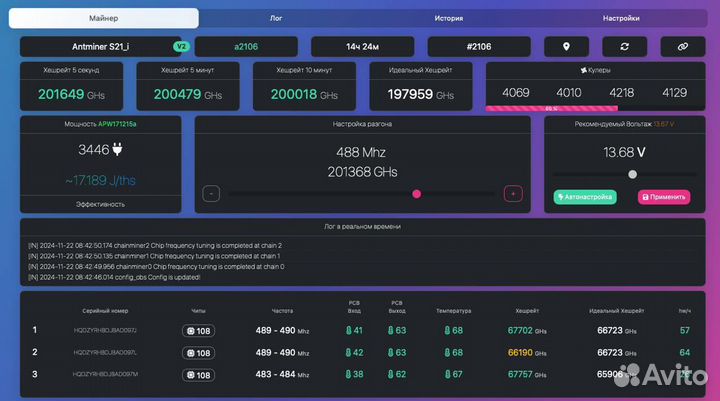Decrease overclock with the minus button
The width and height of the screenshot is (720, 401).
211,194
